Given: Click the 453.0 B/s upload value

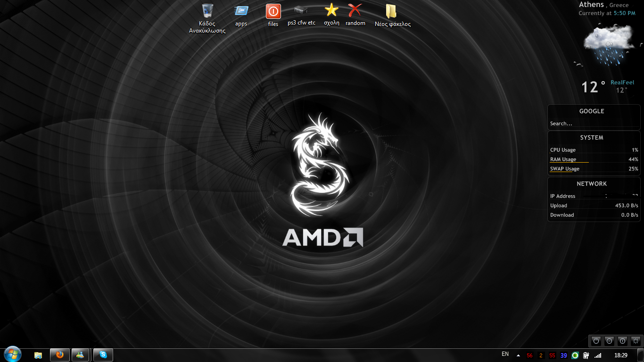Looking at the screenshot, I should point(627,206).
